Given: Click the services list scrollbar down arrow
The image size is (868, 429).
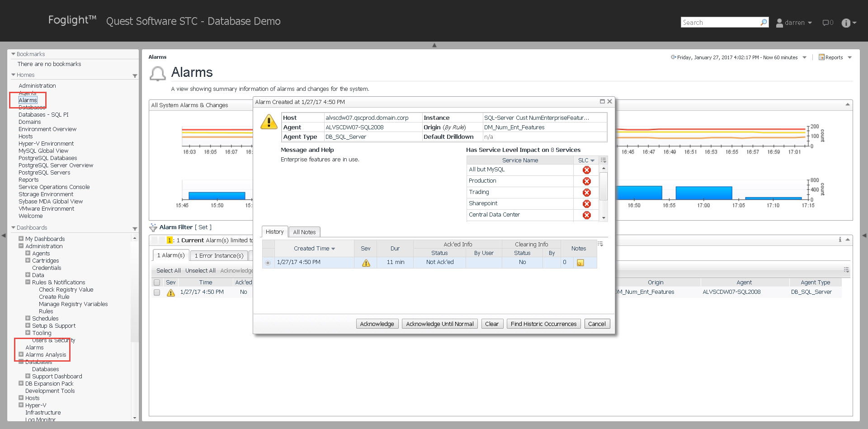Looking at the screenshot, I should (x=604, y=218).
